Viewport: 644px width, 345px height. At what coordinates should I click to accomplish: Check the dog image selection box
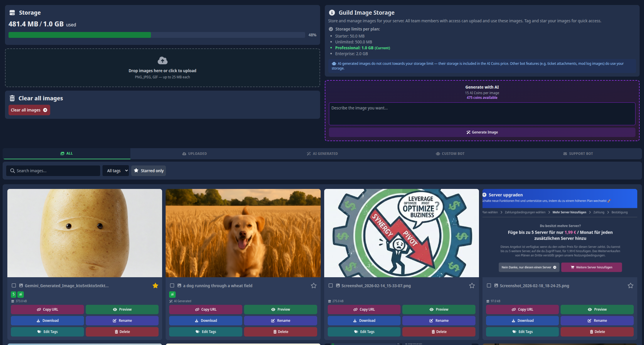click(172, 285)
